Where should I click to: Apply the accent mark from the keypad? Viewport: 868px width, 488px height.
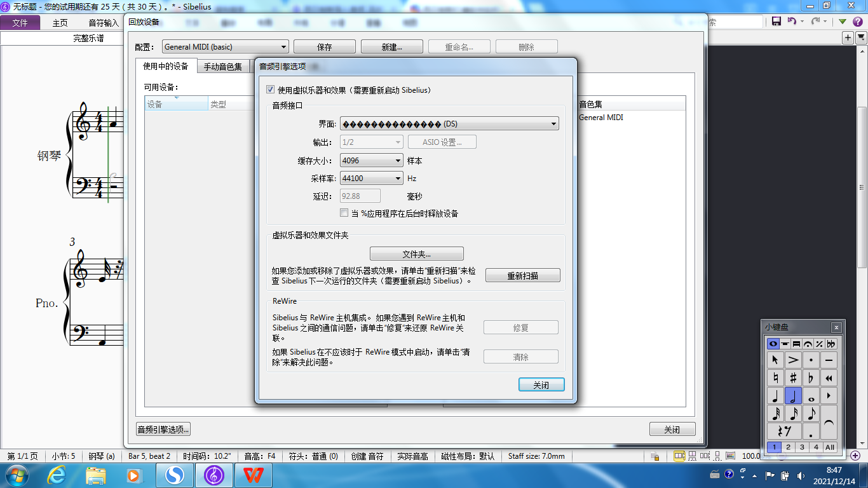[x=793, y=360]
